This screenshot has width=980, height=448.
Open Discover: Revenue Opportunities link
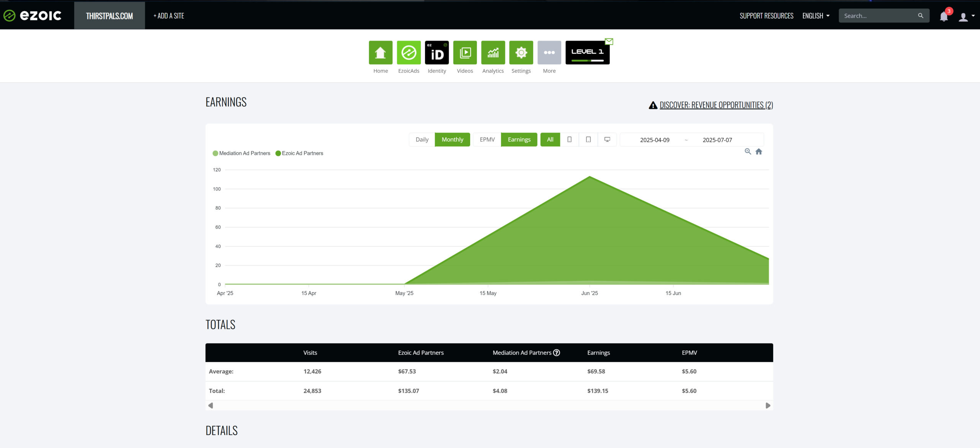click(716, 105)
